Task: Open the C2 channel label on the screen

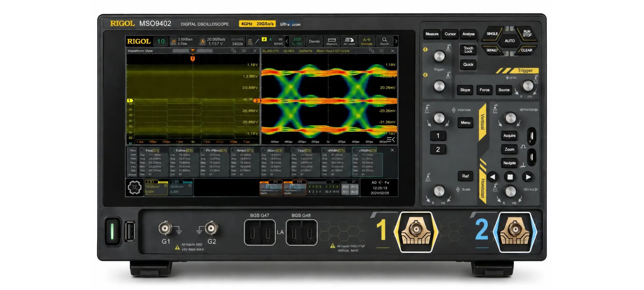Action: tap(181, 188)
